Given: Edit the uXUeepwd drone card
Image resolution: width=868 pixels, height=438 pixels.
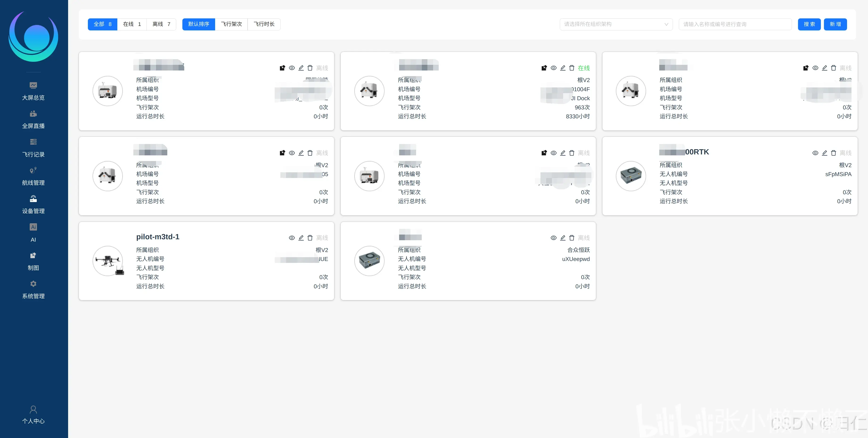Looking at the screenshot, I should tap(563, 238).
